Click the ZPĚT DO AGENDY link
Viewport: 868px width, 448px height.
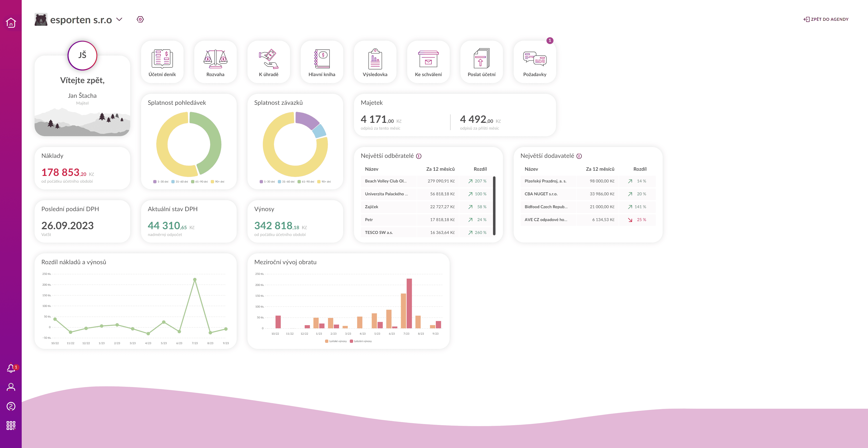[x=826, y=19]
